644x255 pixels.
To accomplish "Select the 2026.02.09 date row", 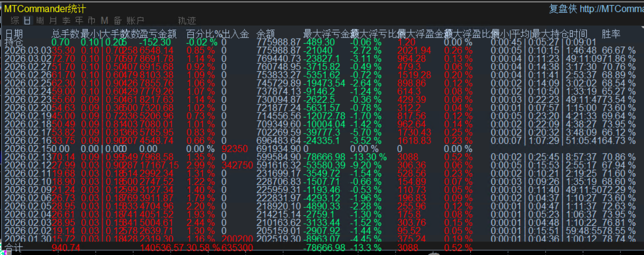I will 28,190.
